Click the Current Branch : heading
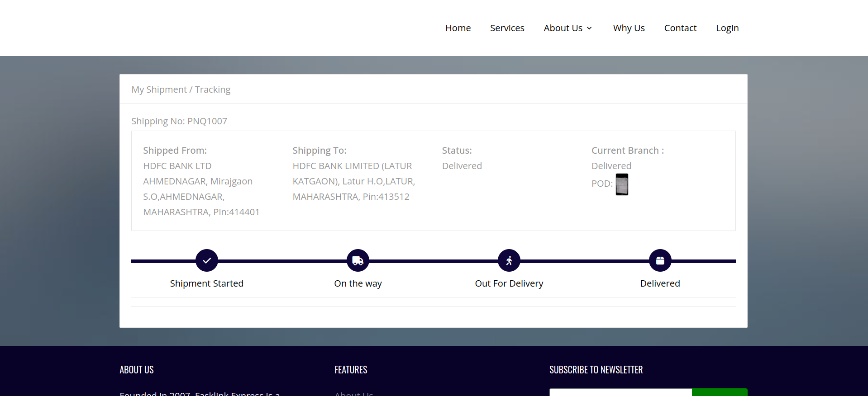 tap(628, 151)
